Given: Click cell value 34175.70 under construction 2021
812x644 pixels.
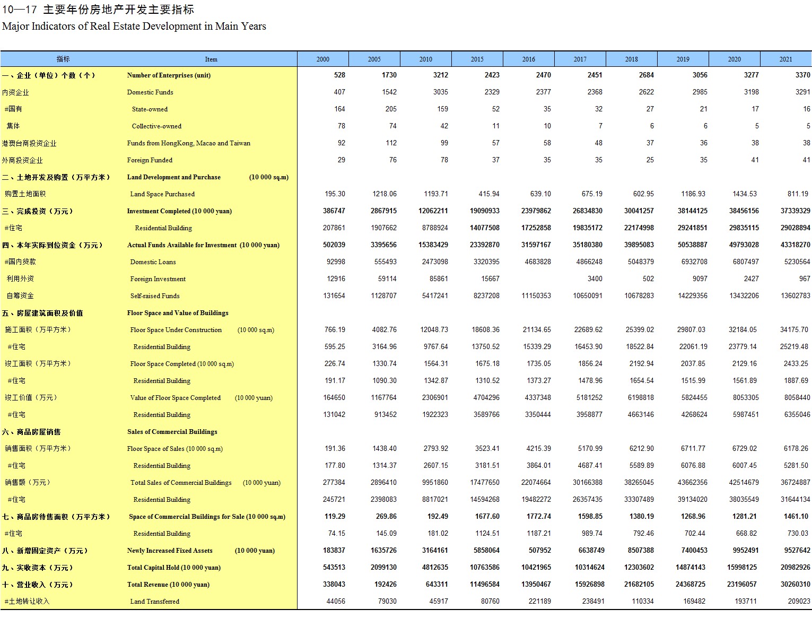Looking at the screenshot, I should tap(794, 330).
